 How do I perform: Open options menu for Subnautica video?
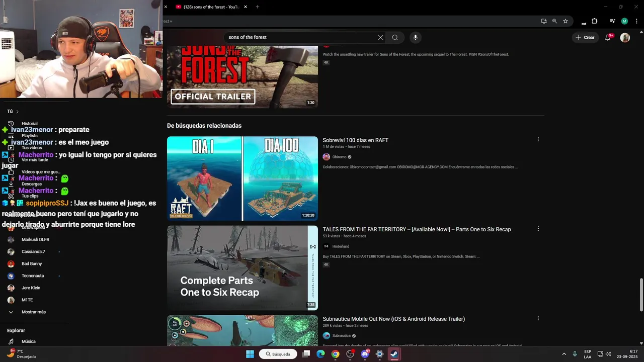(538, 318)
